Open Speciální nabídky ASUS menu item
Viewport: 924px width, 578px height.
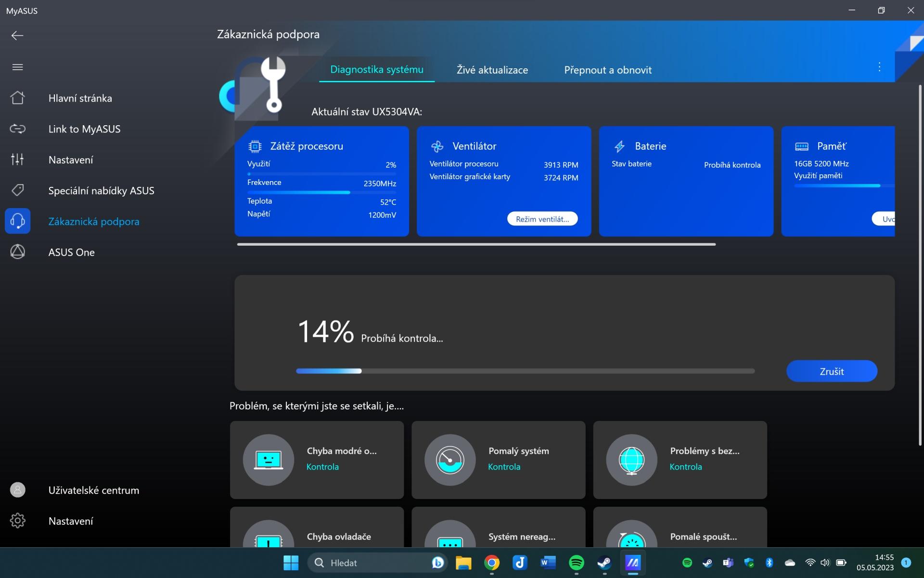tap(102, 191)
